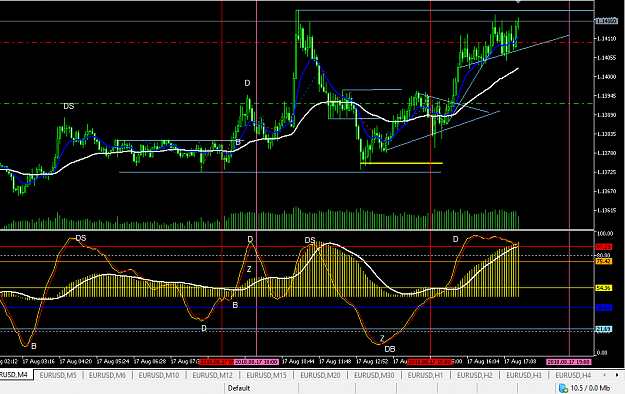Click the 1.13945 price scale label
Image resolution: width=625 pixels, height=394 pixels.
(x=606, y=96)
